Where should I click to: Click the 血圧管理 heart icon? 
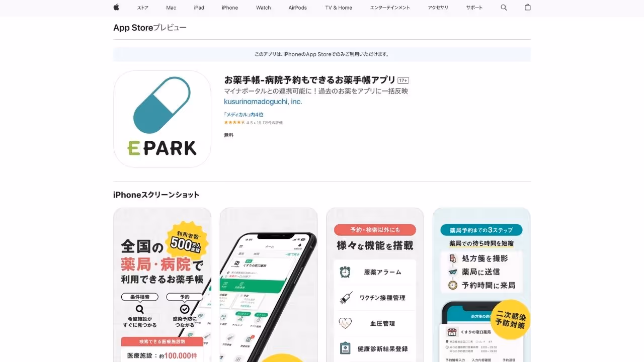(345, 323)
